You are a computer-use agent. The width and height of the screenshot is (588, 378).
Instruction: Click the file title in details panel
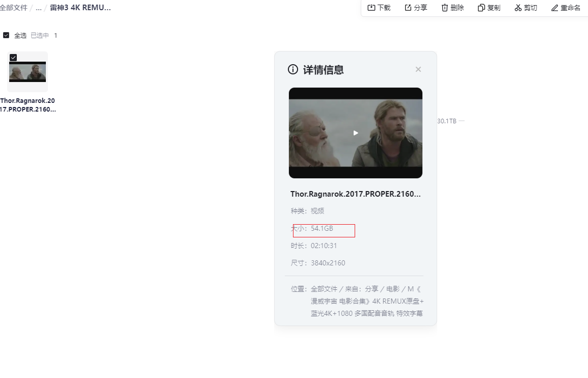[x=356, y=194]
